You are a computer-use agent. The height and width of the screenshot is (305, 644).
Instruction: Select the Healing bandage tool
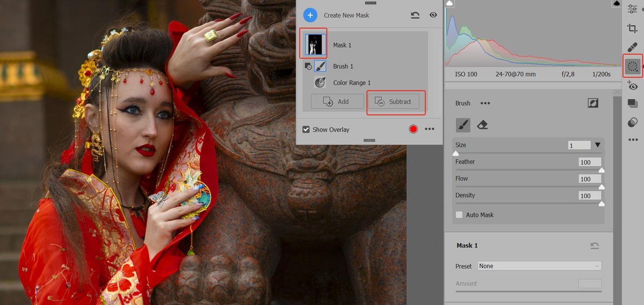(633, 47)
